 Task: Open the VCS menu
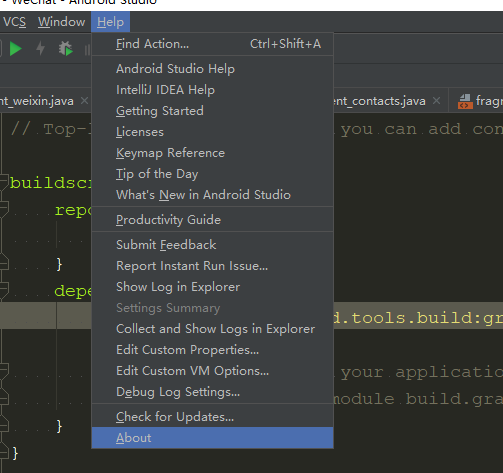click(x=14, y=22)
